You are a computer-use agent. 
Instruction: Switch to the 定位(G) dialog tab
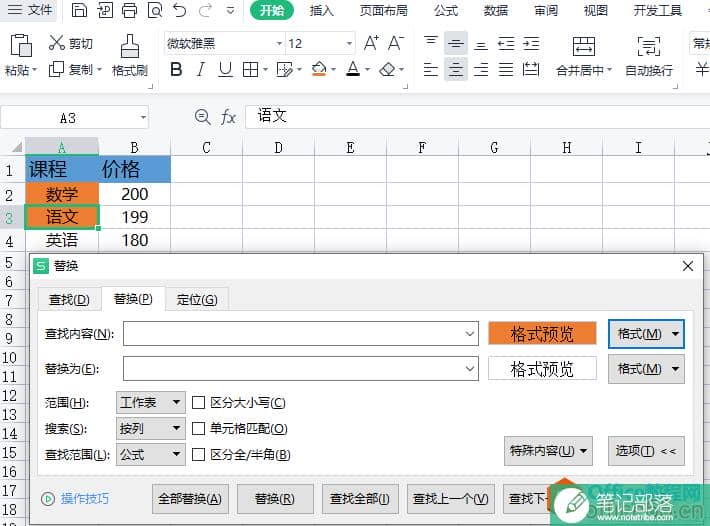tap(197, 299)
